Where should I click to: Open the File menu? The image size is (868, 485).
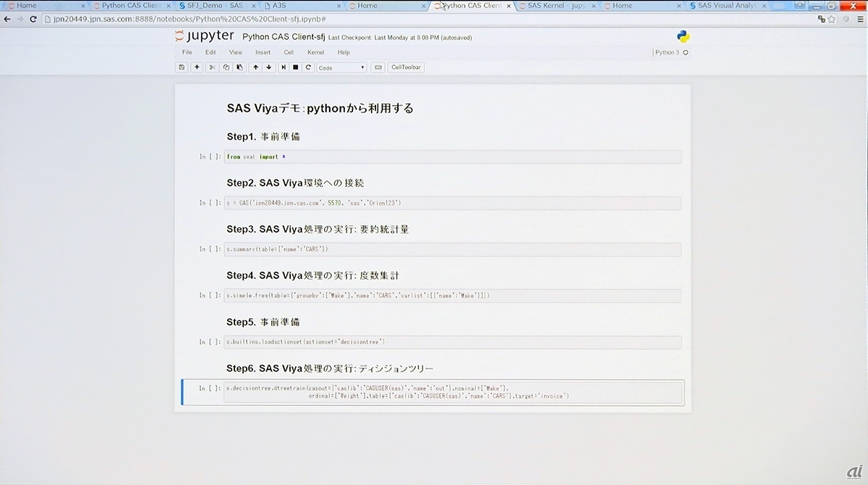[187, 52]
